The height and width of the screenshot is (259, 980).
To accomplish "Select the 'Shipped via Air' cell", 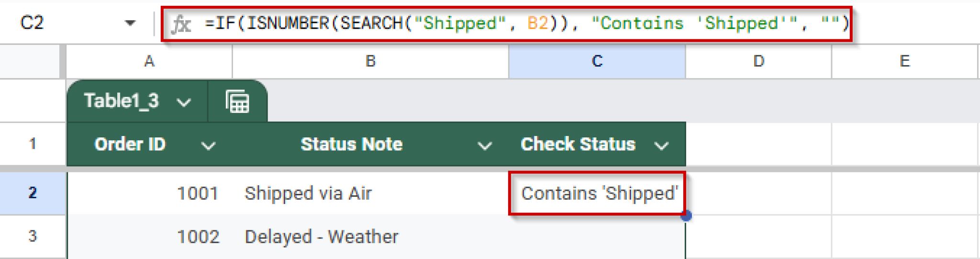I will (x=370, y=193).
